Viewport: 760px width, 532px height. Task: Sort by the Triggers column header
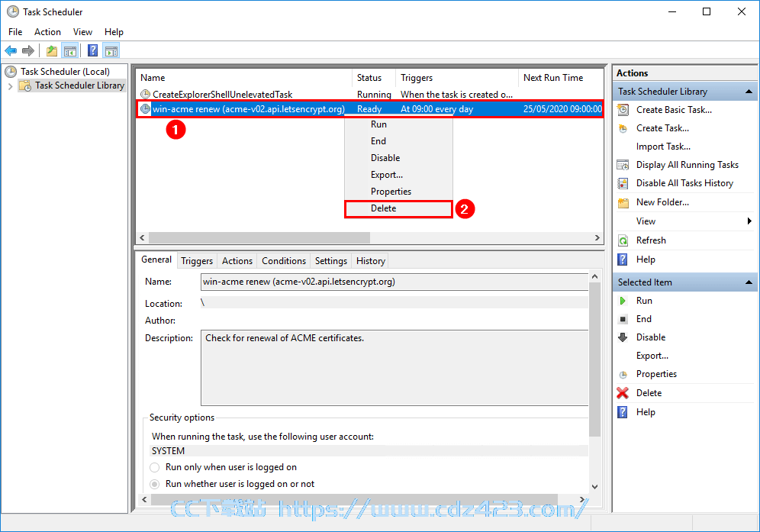[457, 78]
